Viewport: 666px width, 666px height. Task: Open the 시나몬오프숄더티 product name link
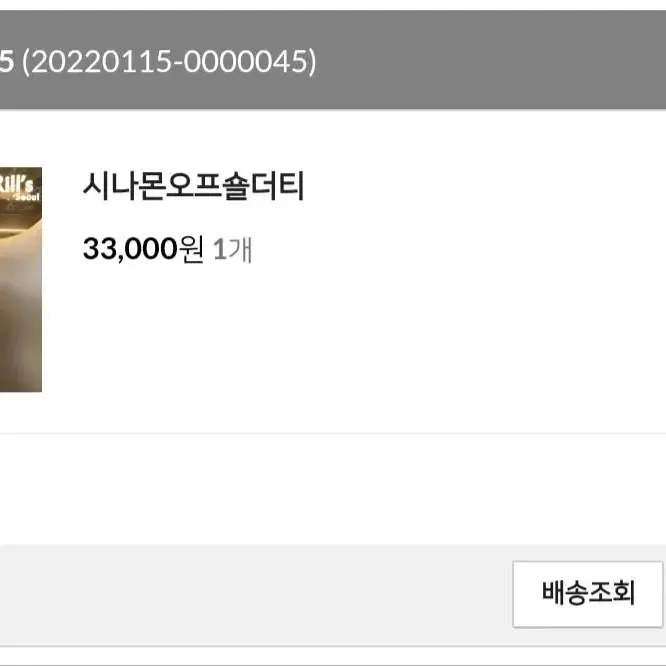point(193,186)
